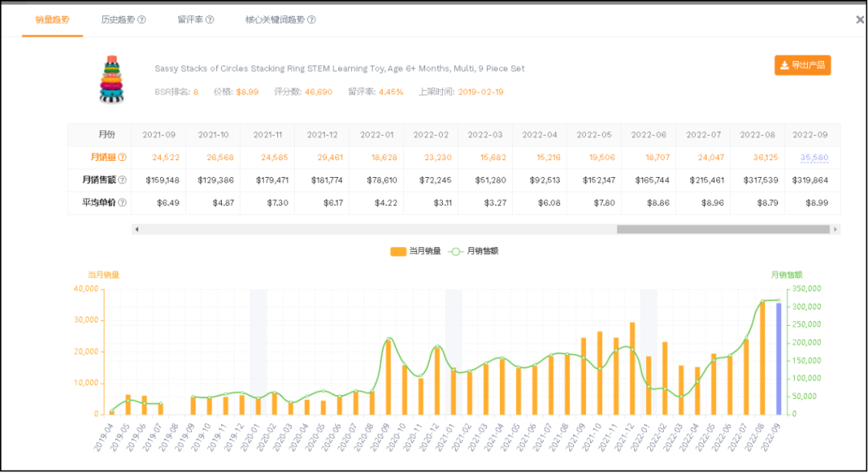Click 导出产品 export button
This screenshot has width=868, height=473.
point(802,65)
